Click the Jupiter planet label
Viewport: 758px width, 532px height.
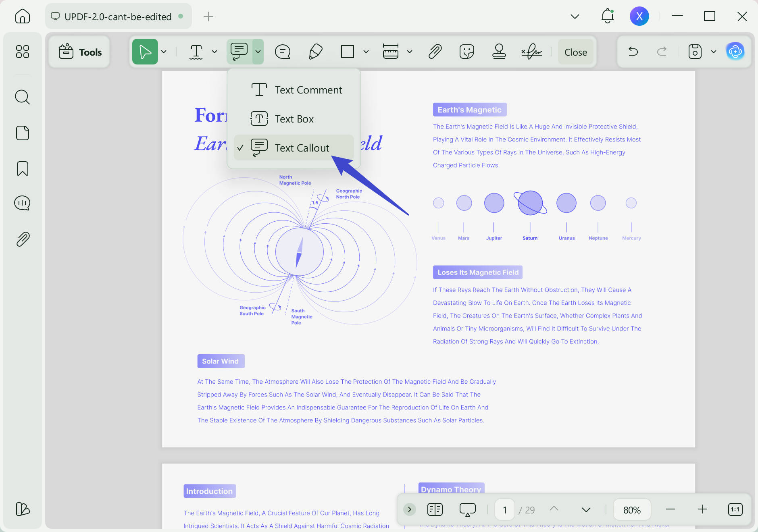tap(494, 238)
